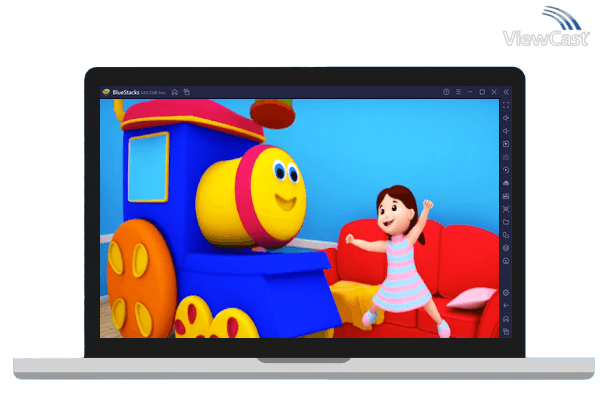Decrease volume using sidebar speaker icon
Viewport: 602px width, 414px height.
(x=506, y=131)
